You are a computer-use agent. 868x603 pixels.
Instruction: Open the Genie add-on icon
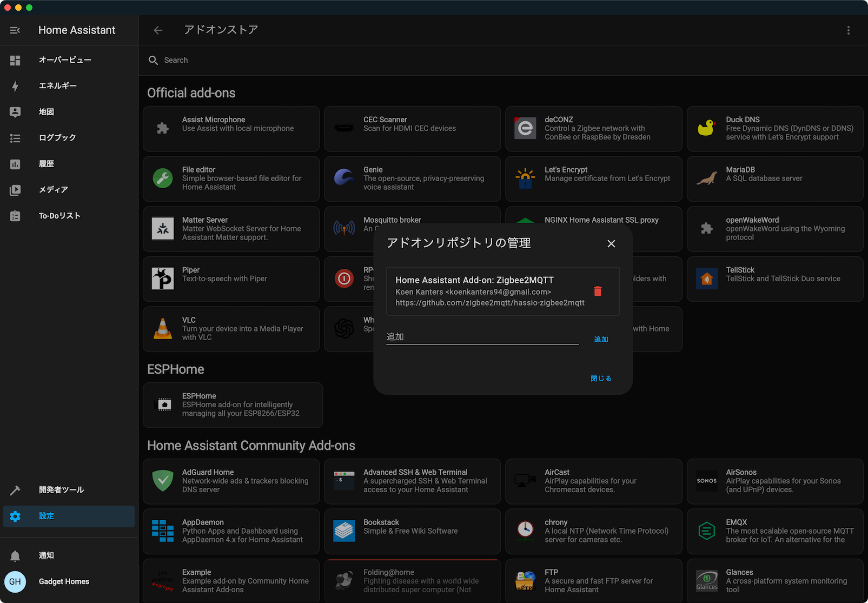pos(344,178)
